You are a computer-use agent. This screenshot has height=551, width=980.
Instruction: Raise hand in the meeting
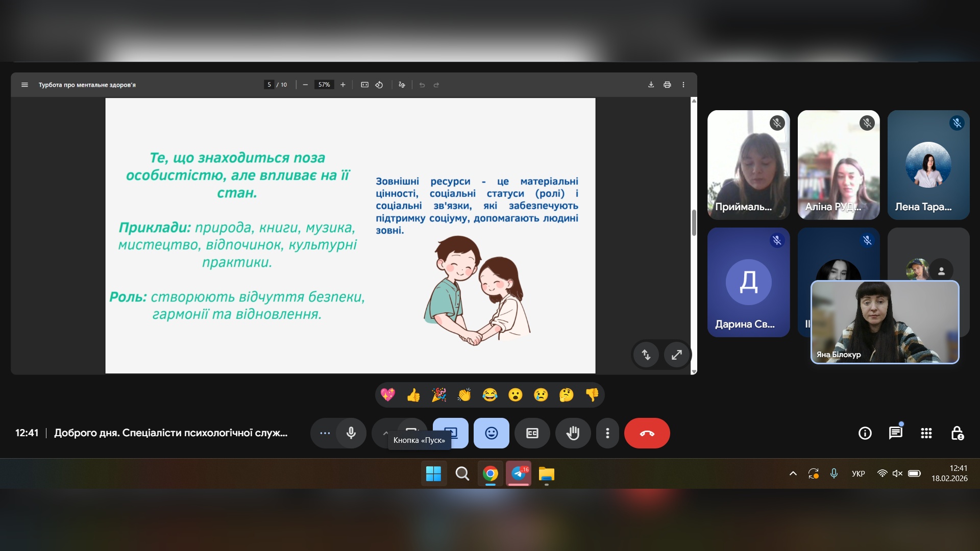coord(573,433)
